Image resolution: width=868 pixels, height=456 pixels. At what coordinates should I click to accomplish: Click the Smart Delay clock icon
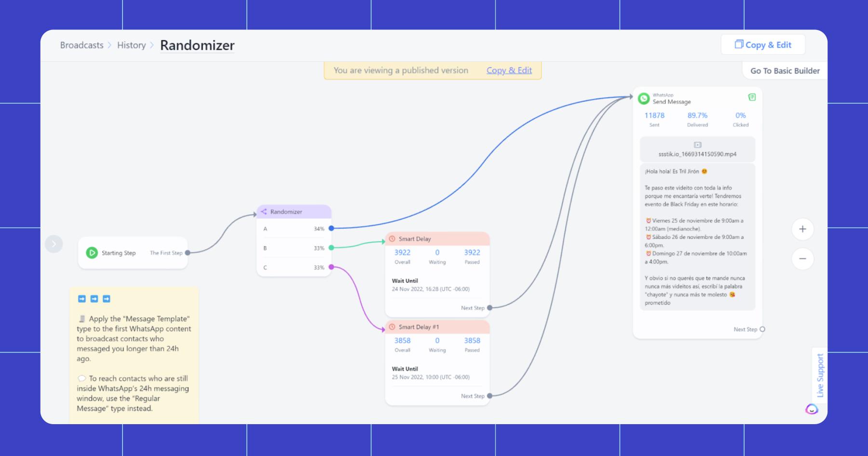point(392,238)
